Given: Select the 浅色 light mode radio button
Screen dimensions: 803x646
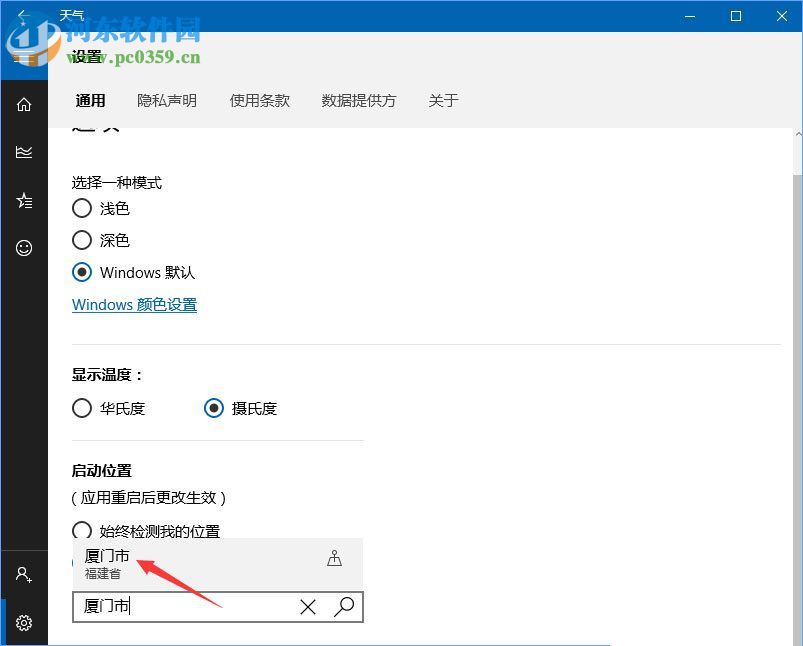Looking at the screenshot, I should 82,208.
